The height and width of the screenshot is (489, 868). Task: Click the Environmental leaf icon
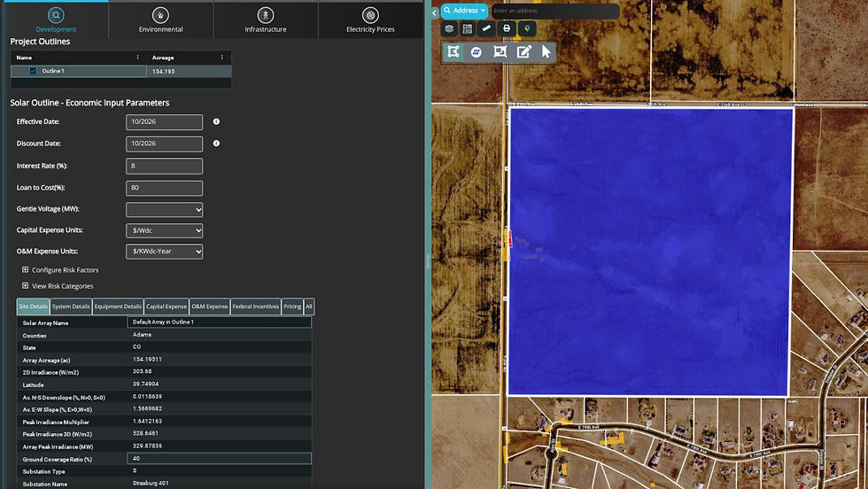160,15
